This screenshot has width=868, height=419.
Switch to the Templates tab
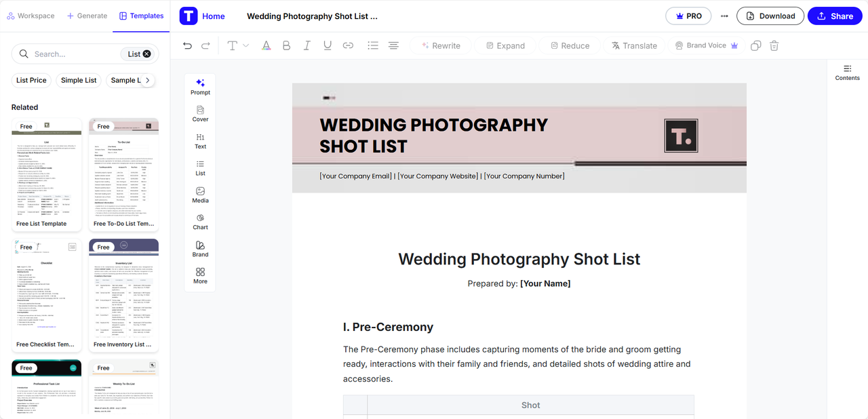click(141, 16)
